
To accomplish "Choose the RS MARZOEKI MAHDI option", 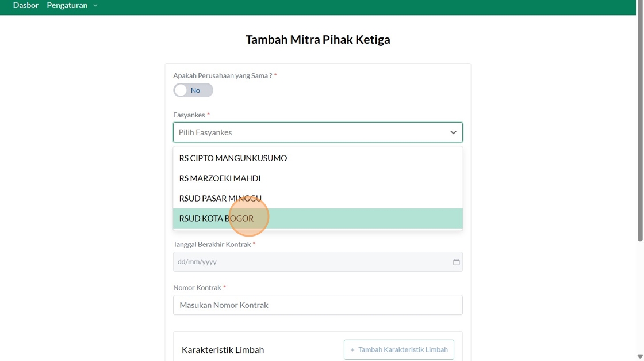I will [x=318, y=178].
